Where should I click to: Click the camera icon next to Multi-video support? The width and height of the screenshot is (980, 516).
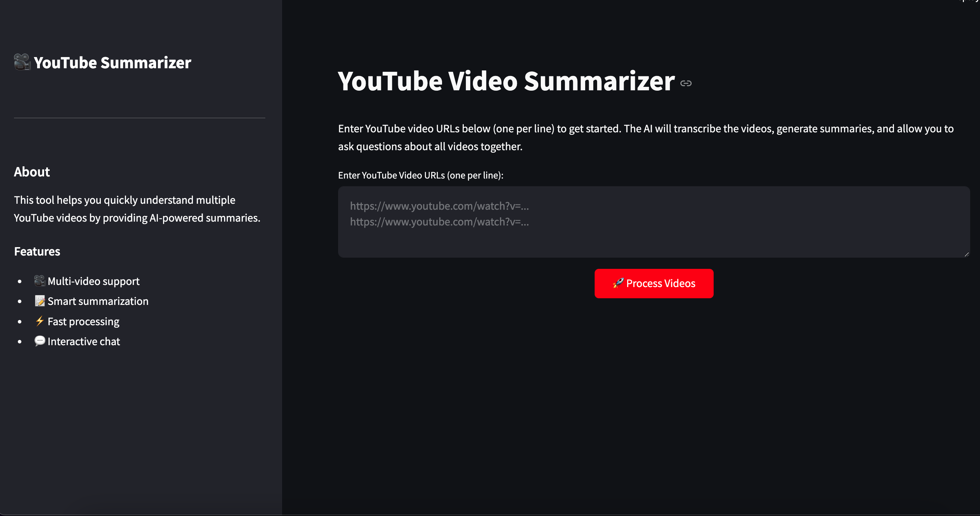40,281
